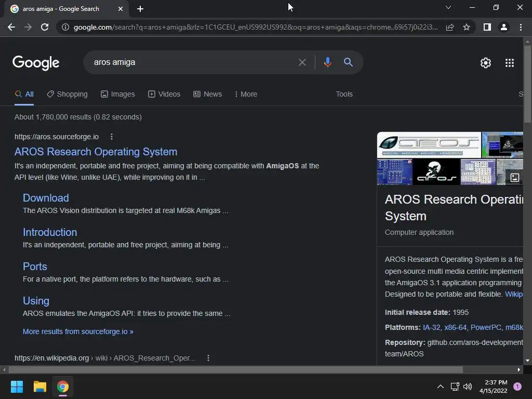Viewport: 532px width, 399px height.
Task: Click the en.wikipedia.org result URL
Action: coord(105,358)
